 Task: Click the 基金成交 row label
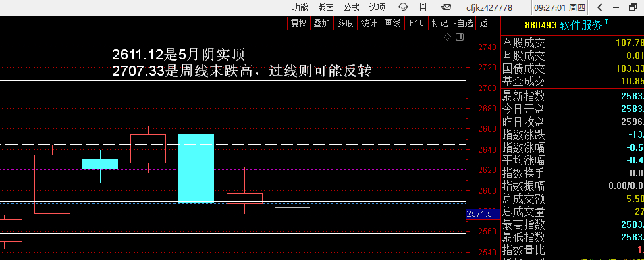(524, 81)
